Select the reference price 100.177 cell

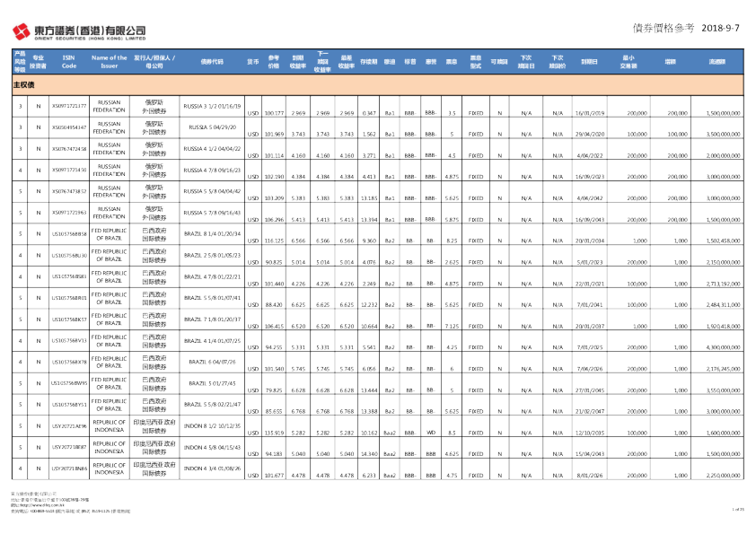tap(275, 113)
